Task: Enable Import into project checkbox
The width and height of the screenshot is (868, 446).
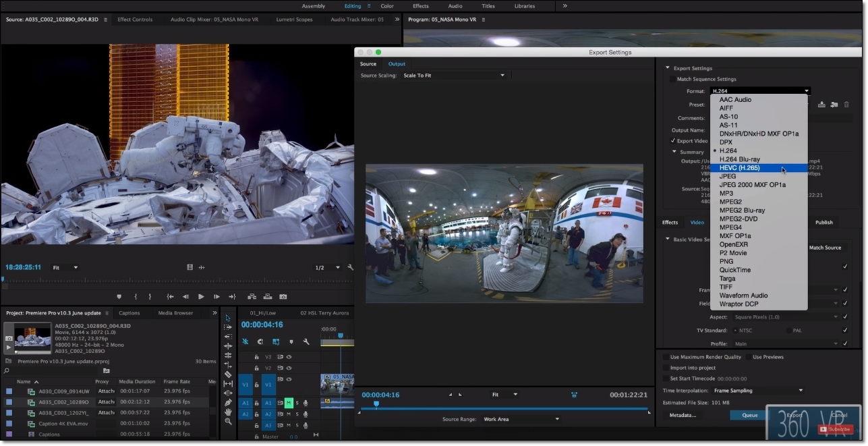Action: point(666,368)
